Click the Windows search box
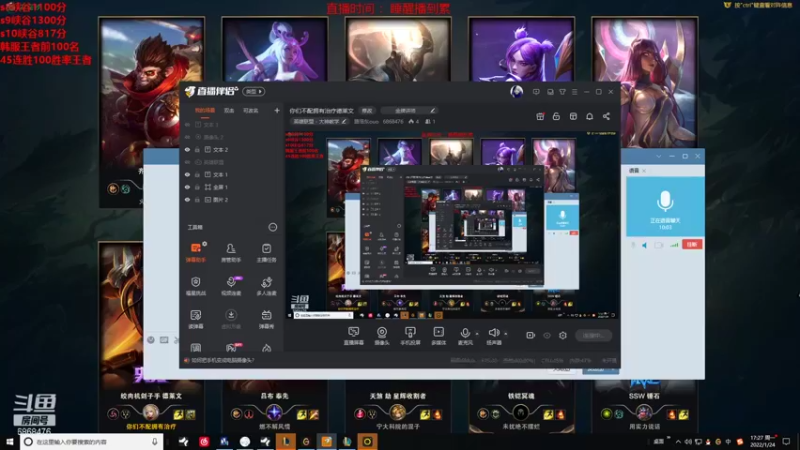800x450 pixels. (92, 442)
